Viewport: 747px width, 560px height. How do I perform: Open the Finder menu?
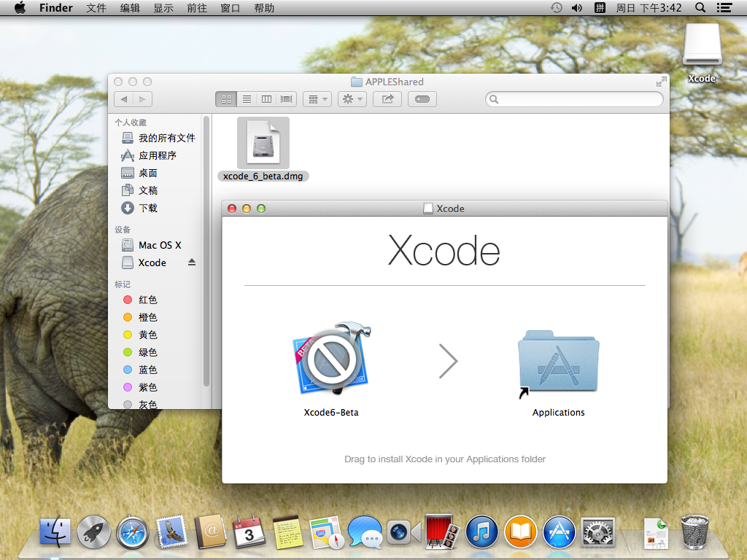pyautogui.click(x=55, y=7)
